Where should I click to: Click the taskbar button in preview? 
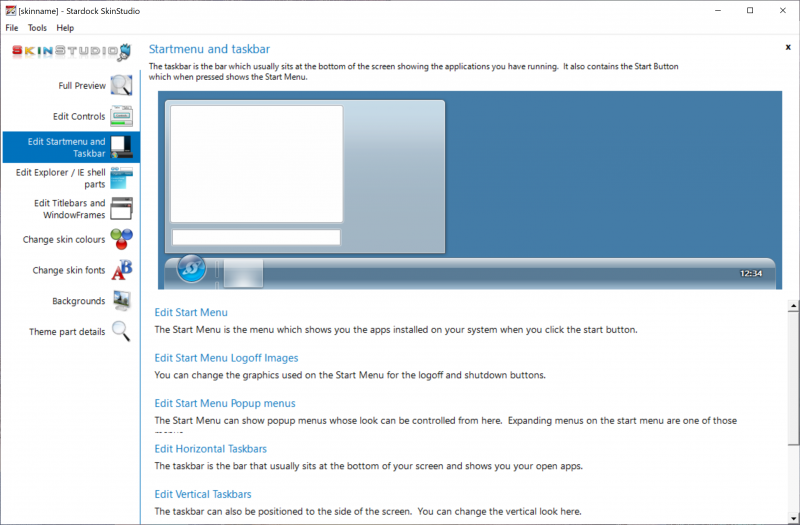[243, 273]
